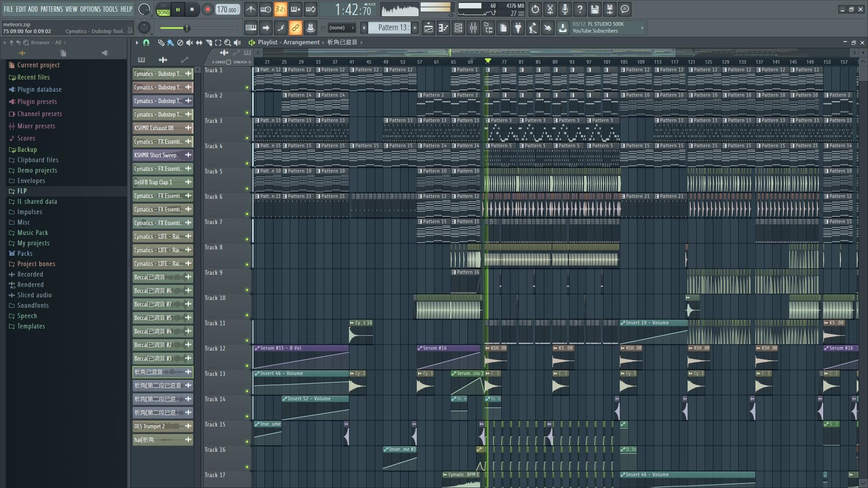Click Plugin database in the browser
The image size is (868, 488).
pyautogui.click(x=39, y=89)
